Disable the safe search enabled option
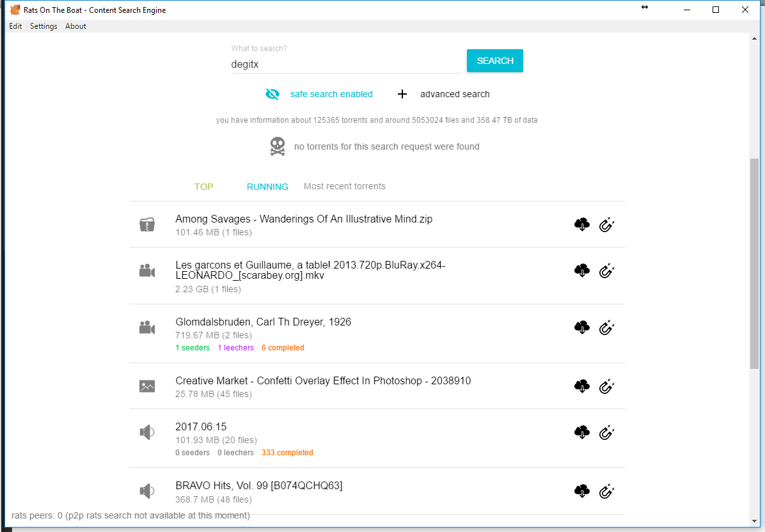 point(331,94)
